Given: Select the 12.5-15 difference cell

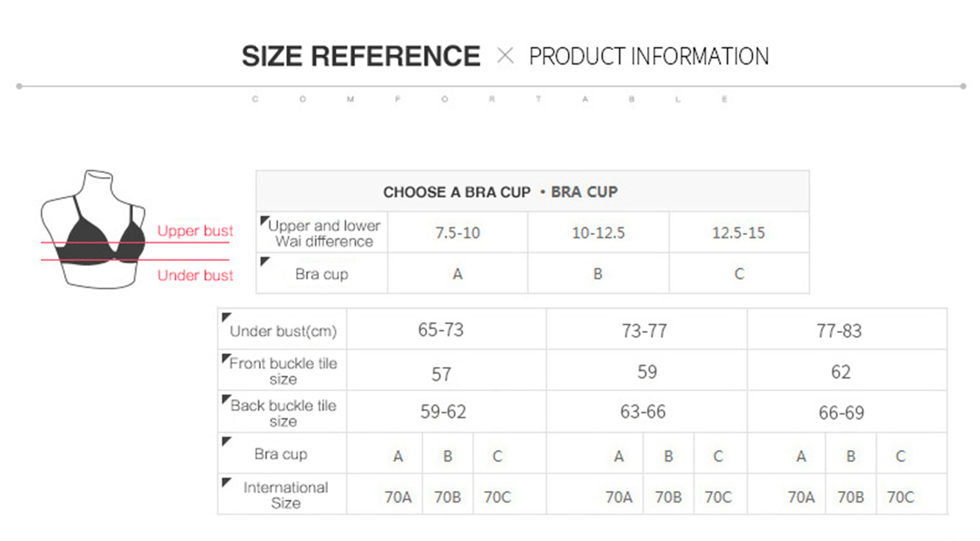Looking at the screenshot, I should click(739, 233).
